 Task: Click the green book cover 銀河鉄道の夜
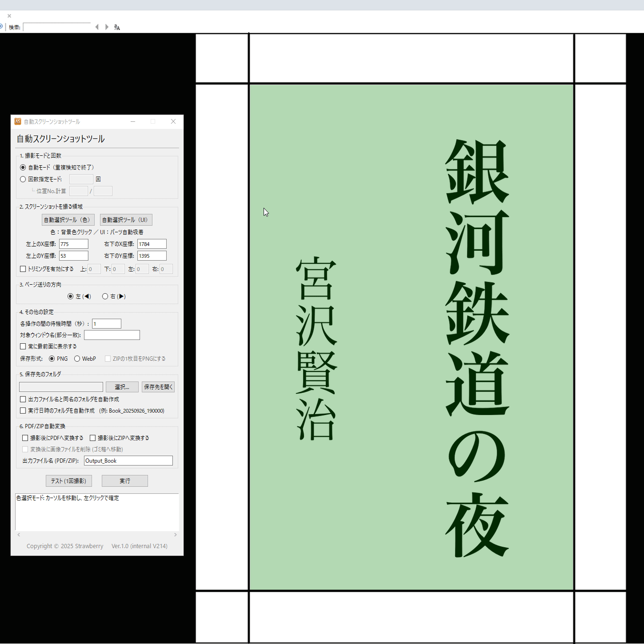(x=411, y=337)
